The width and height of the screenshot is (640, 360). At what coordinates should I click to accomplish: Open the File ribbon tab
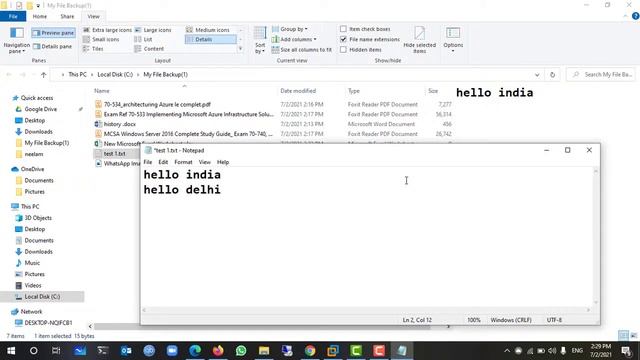(x=13, y=16)
